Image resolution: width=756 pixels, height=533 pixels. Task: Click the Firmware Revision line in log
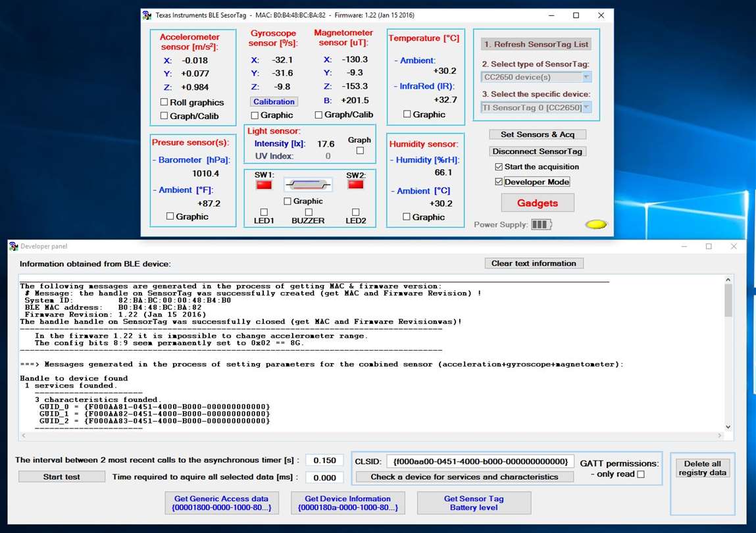point(115,315)
